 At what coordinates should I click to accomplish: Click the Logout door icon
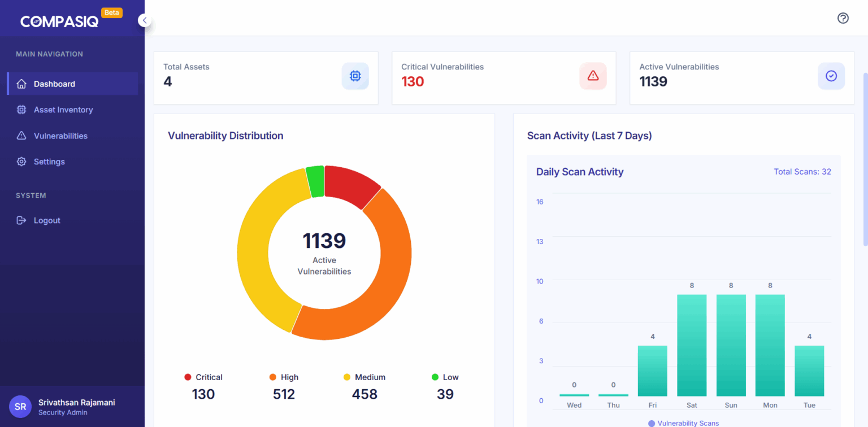pyautogui.click(x=21, y=220)
